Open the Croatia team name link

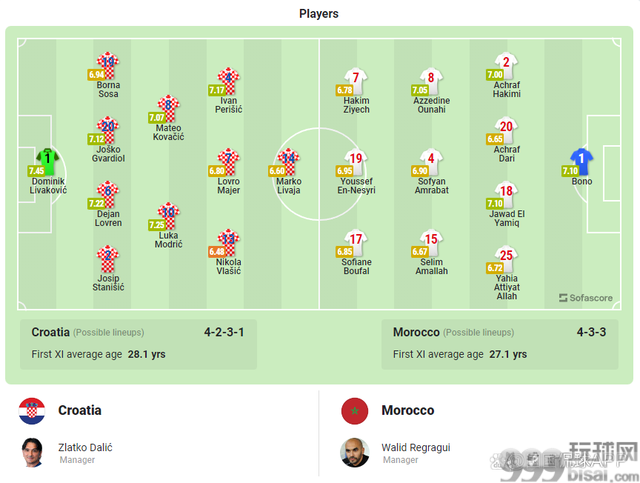click(80, 410)
